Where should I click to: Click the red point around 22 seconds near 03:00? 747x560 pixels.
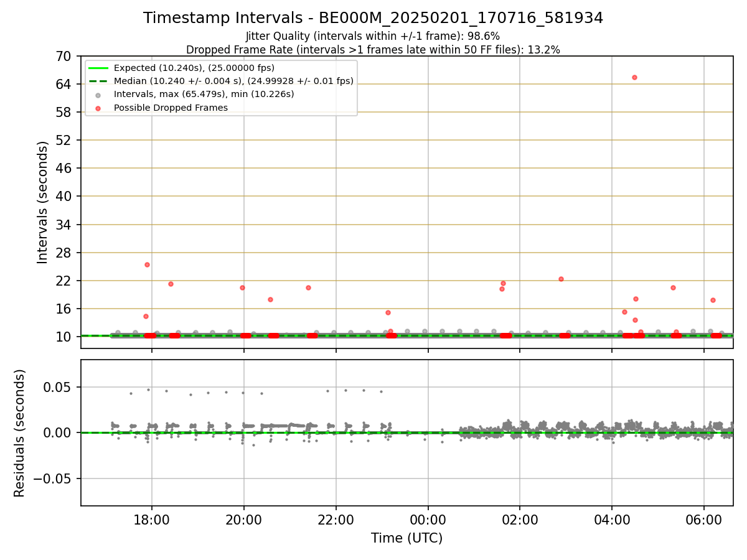[561, 279]
